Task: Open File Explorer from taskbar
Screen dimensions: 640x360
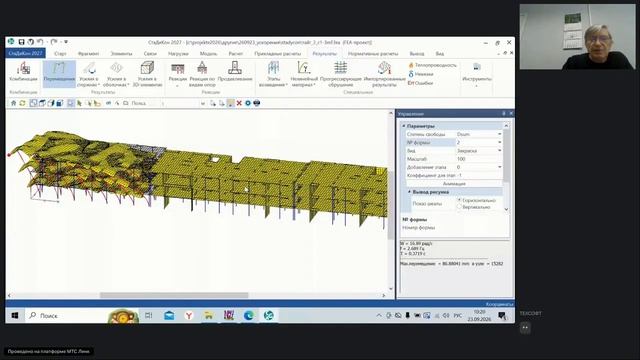Action: click(209, 316)
